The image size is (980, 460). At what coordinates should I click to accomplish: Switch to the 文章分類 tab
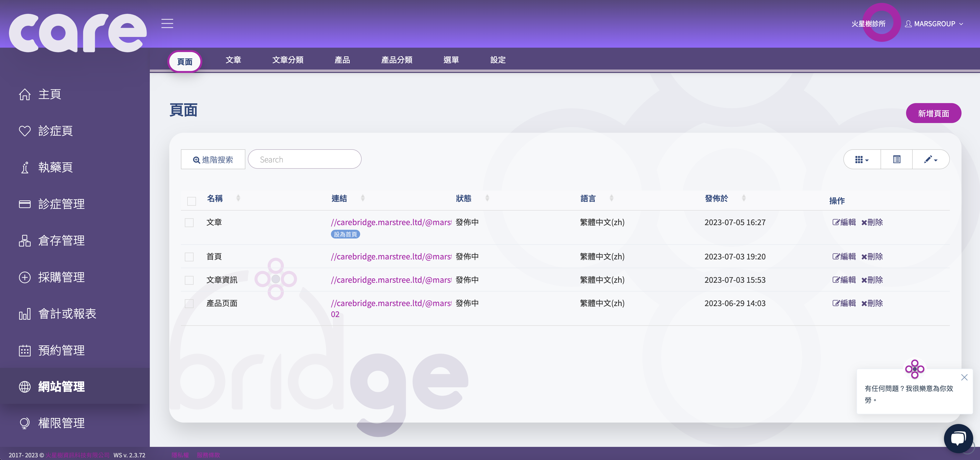pyautogui.click(x=288, y=60)
